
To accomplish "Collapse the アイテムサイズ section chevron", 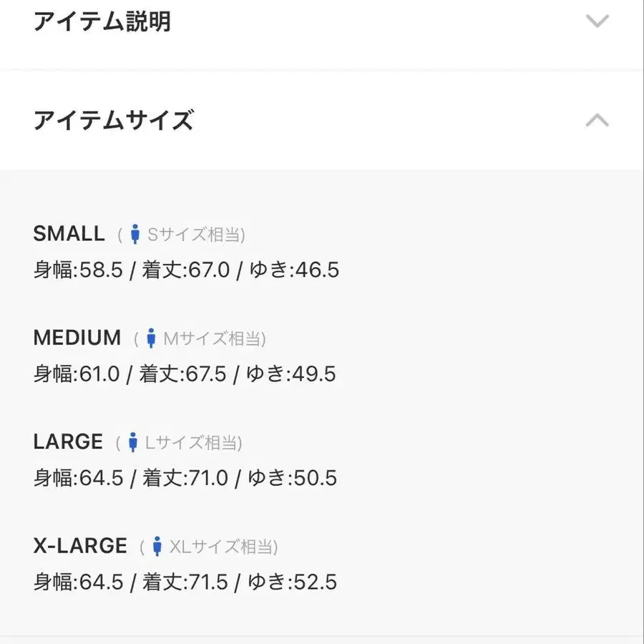I will click(x=597, y=120).
